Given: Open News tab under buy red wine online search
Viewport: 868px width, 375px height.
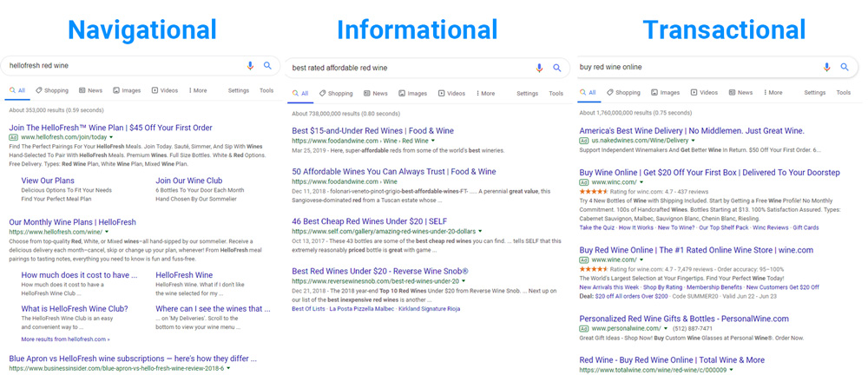Looking at the screenshot, I should tap(740, 93).
